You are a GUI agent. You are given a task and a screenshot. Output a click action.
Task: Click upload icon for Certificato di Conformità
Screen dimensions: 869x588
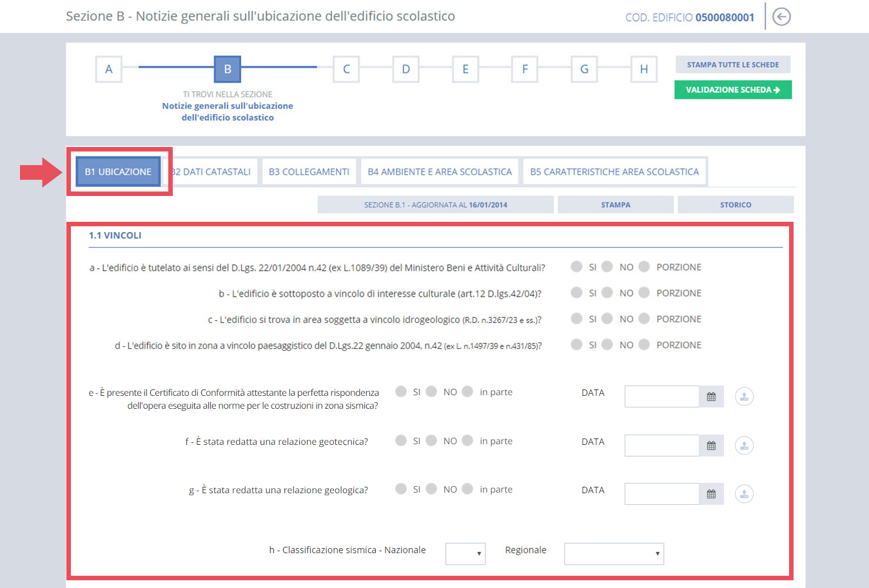click(744, 397)
